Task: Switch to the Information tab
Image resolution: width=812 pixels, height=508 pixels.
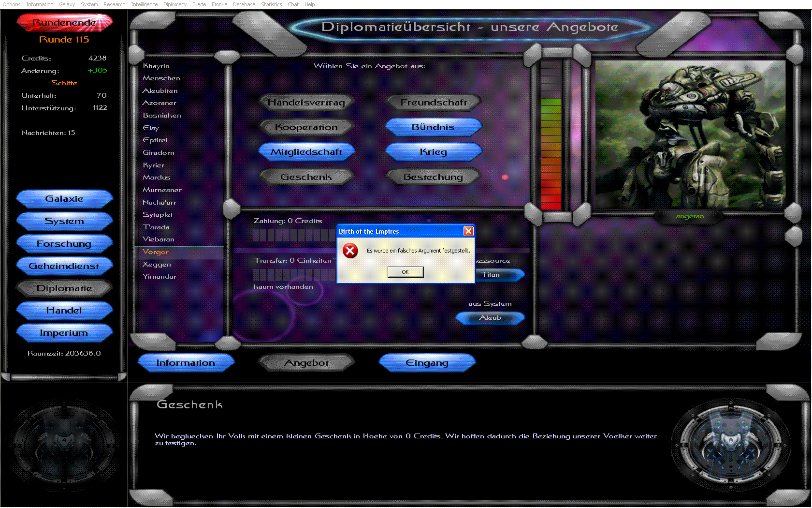Action: [x=186, y=363]
